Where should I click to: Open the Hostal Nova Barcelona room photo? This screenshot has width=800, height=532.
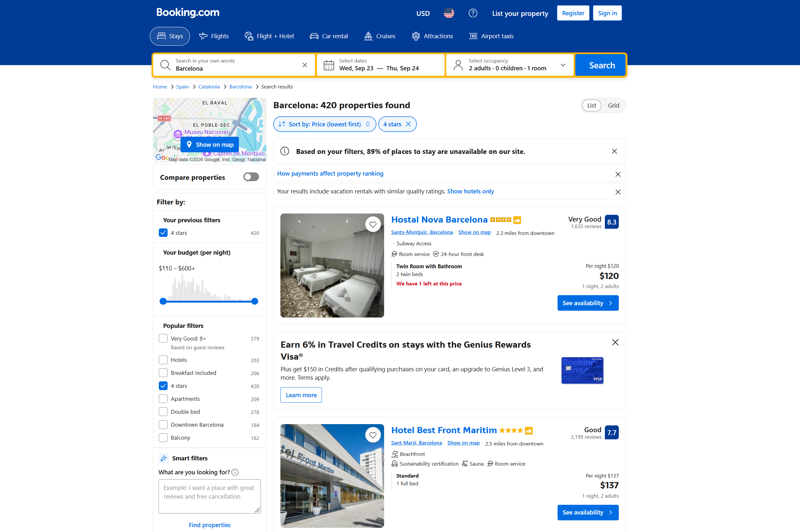click(x=332, y=266)
